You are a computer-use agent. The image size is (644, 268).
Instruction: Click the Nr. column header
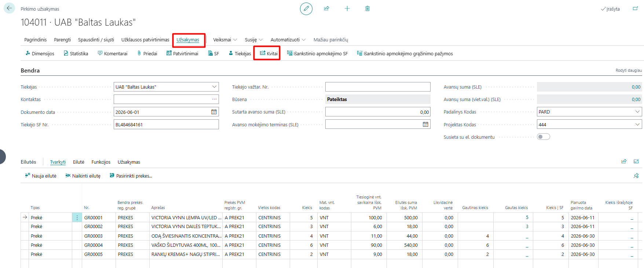pos(87,208)
